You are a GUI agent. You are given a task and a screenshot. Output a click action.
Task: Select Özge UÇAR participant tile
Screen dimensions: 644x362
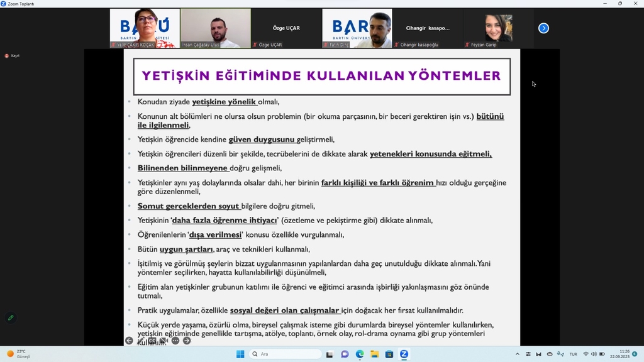[x=286, y=28]
